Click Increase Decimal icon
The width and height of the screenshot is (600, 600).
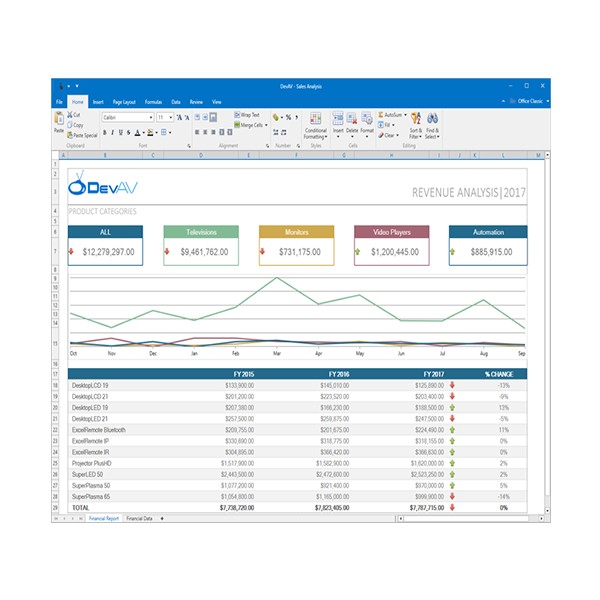(x=276, y=132)
